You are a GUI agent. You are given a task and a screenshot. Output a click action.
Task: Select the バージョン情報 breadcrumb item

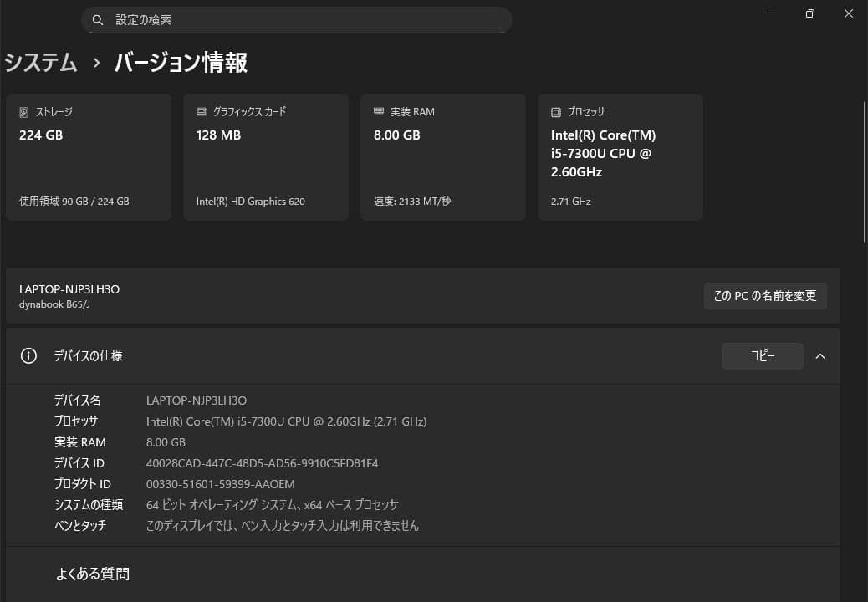[x=180, y=62]
